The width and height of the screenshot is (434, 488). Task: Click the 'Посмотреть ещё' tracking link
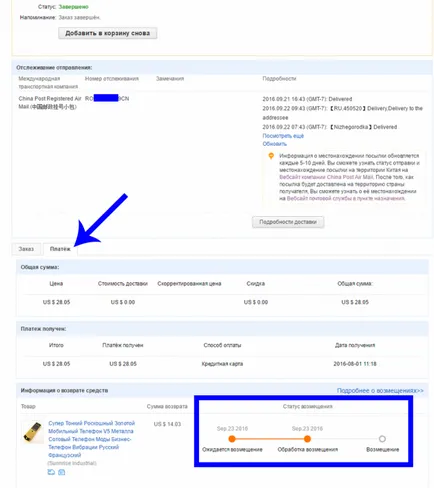[283, 136]
